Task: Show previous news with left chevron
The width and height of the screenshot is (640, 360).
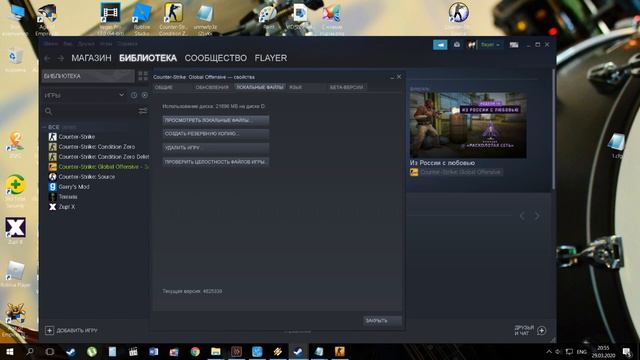Action: coord(522,216)
